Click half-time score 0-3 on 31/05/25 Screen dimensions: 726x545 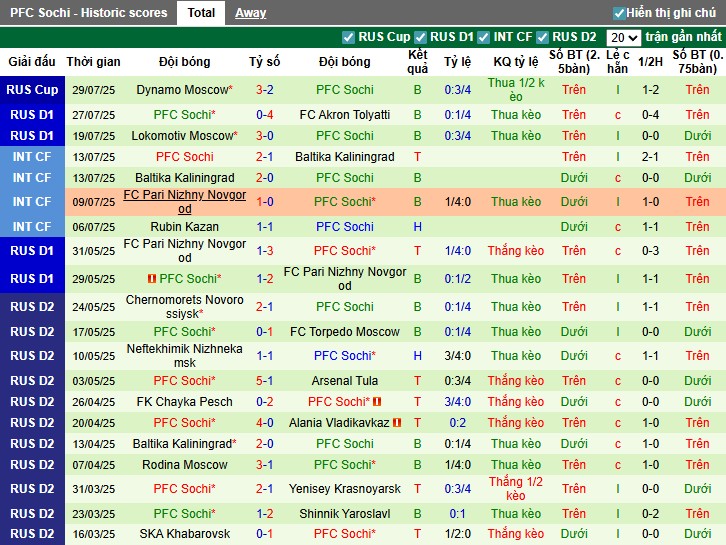[651, 251]
